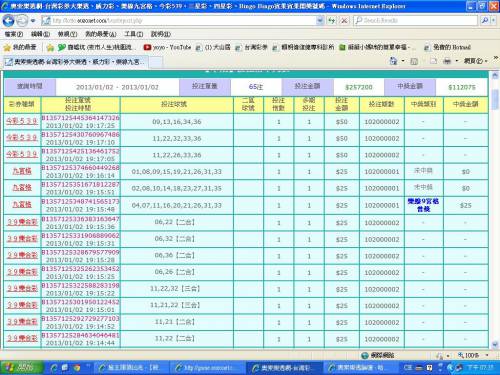Open the 我的最愛(A) menu
Viewport: 500px width, 375px height.
pos(101,34)
